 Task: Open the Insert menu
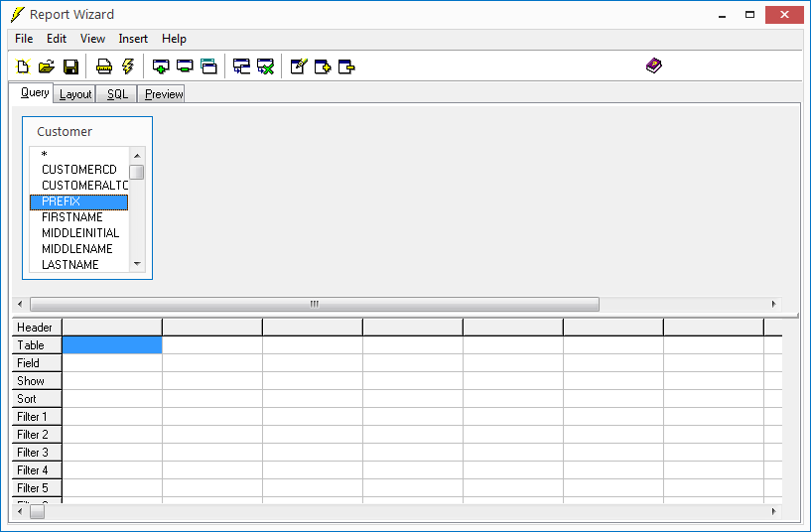[x=133, y=39]
